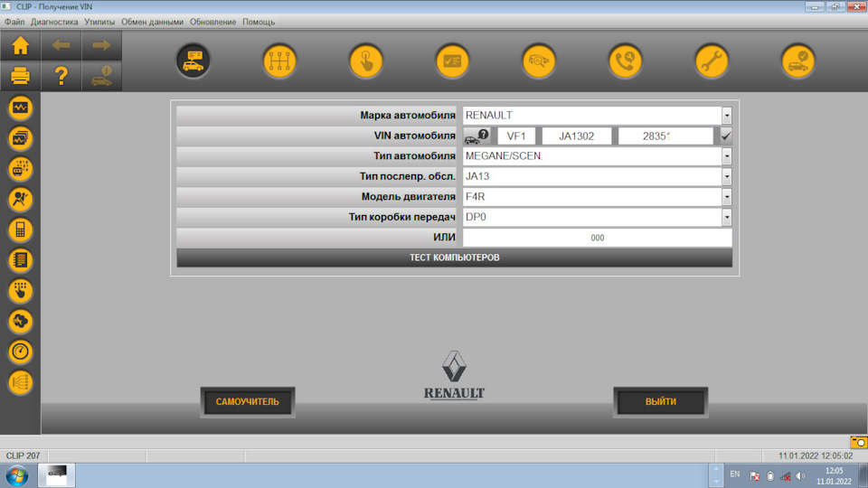
Task: Go back with the left arrow icon
Action: pos(61,45)
